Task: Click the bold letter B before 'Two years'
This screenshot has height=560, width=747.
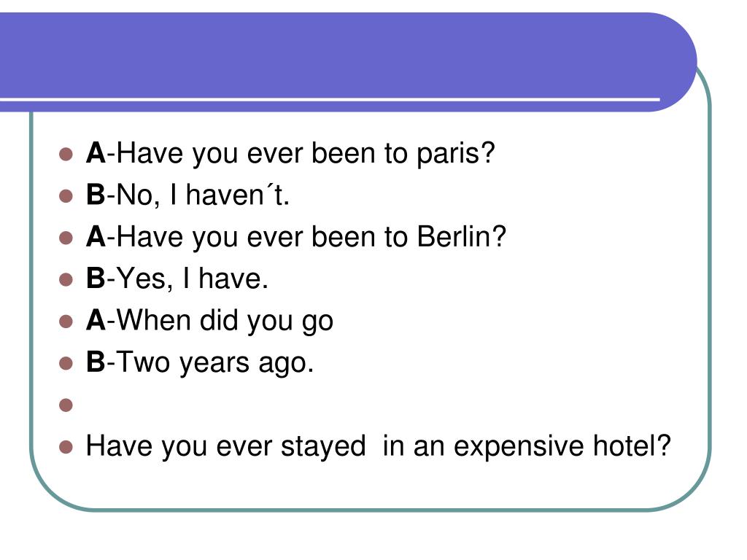Action: coord(96,362)
